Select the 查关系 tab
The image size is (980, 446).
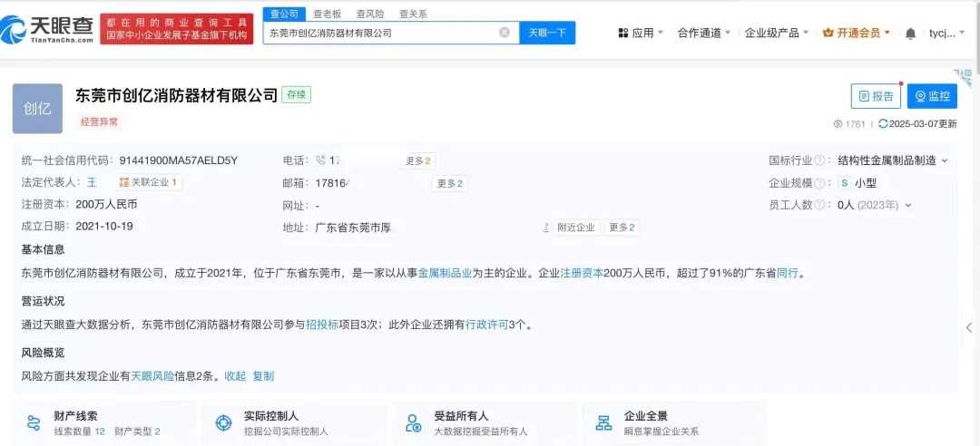pos(413,13)
